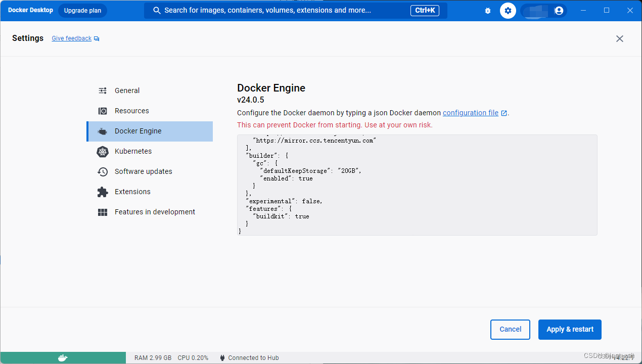Click the General settings sliders icon
This screenshot has width=642, height=364.
pos(103,90)
